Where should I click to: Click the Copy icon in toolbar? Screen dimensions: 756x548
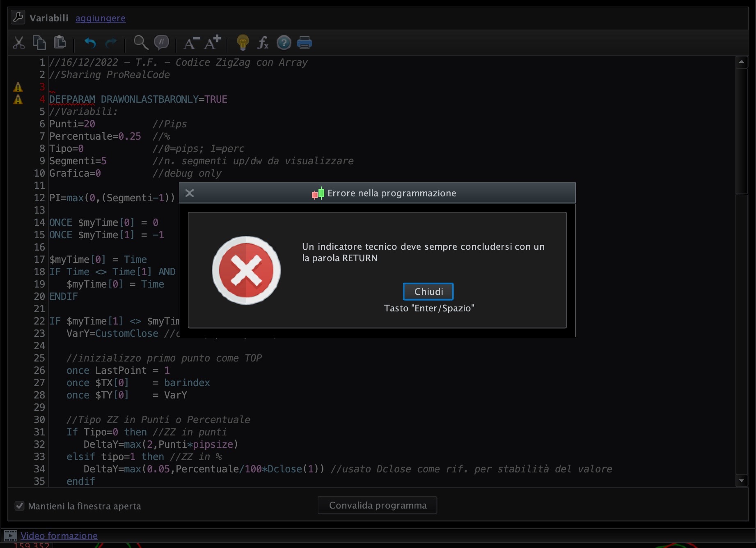[x=39, y=43]
